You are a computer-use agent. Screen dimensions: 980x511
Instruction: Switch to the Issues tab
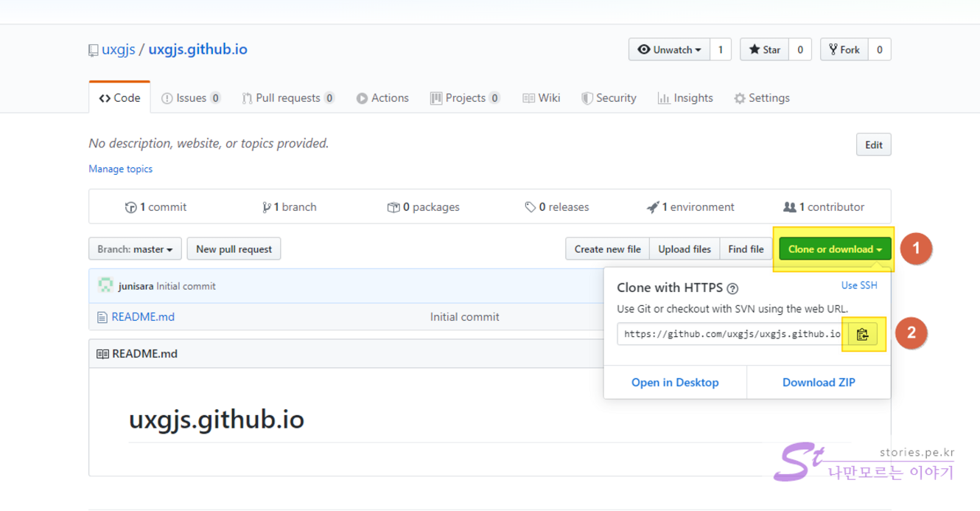191,98
